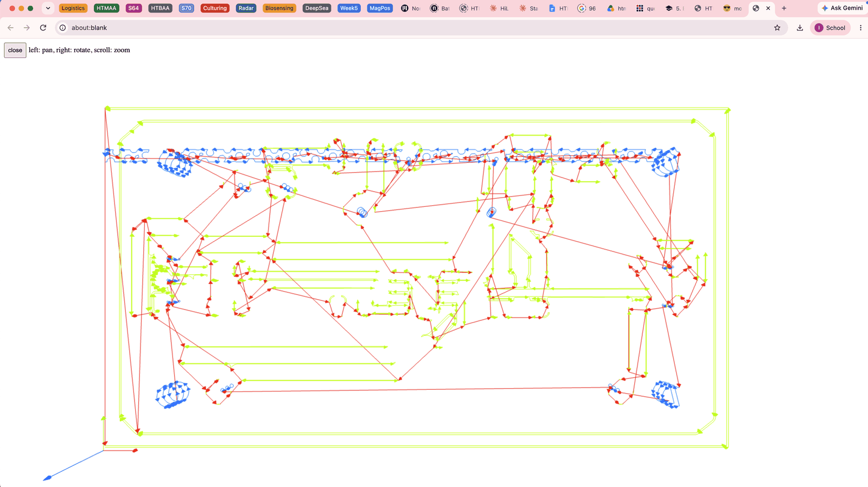868x487 pixels.
Task: Expand the Radar tab group
Action: [x=246, y=8]
